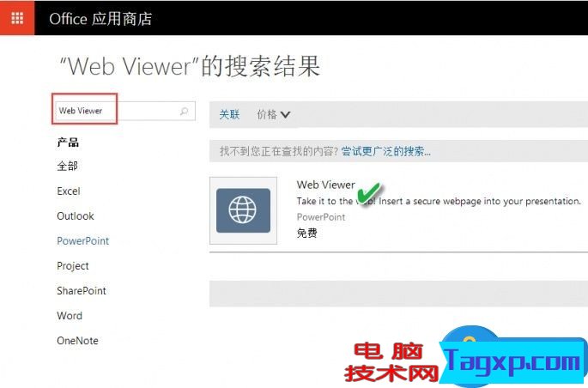Filter products by Excel
The height and width of the screenshot is (388, 588).
click(x=69, y=191)
